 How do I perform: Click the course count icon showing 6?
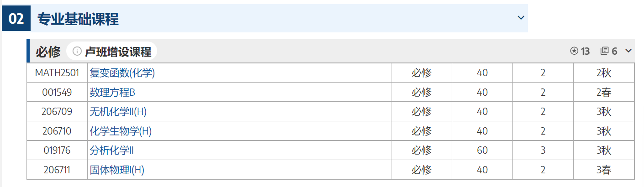(605, 51)
